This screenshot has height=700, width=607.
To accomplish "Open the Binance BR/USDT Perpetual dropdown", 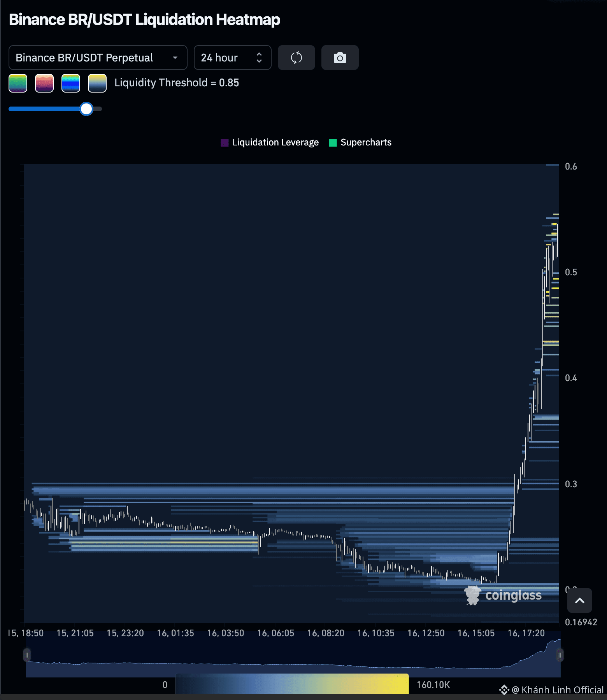I will 98,58.
